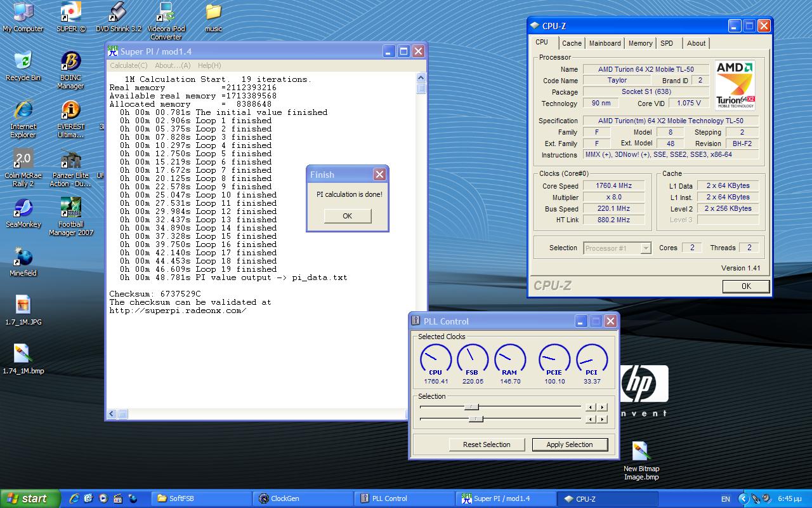Viewport: 812px width, 508px height.
Task: Click left arrow of top PLL slider
Action: click(x=591, y=407)
